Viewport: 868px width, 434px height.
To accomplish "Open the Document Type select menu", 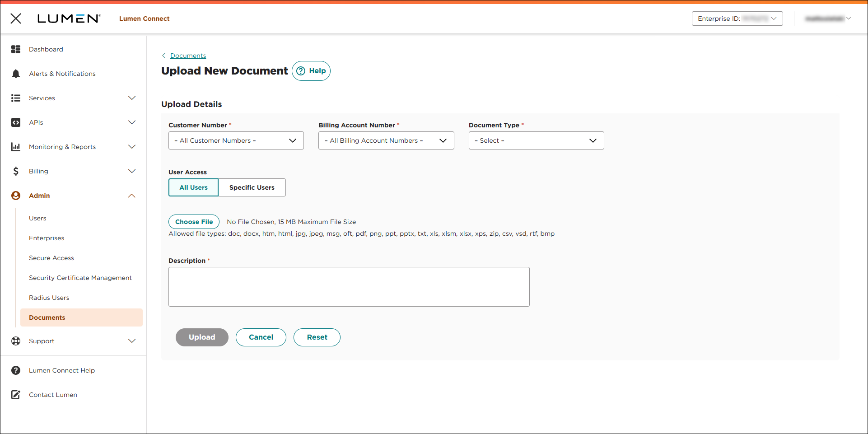I will (x=536, y=140).
